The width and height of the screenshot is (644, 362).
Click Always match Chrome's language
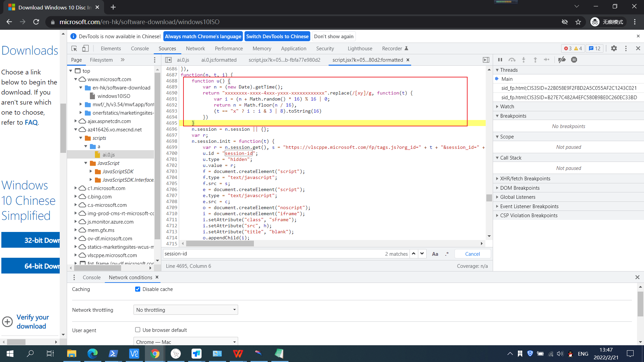[203, 37]
